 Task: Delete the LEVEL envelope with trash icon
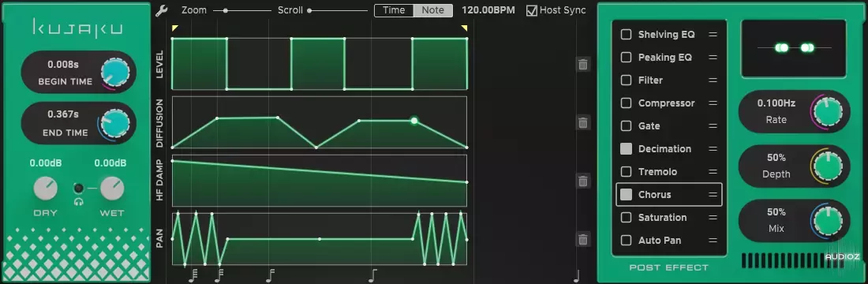[x=583, y=64]
